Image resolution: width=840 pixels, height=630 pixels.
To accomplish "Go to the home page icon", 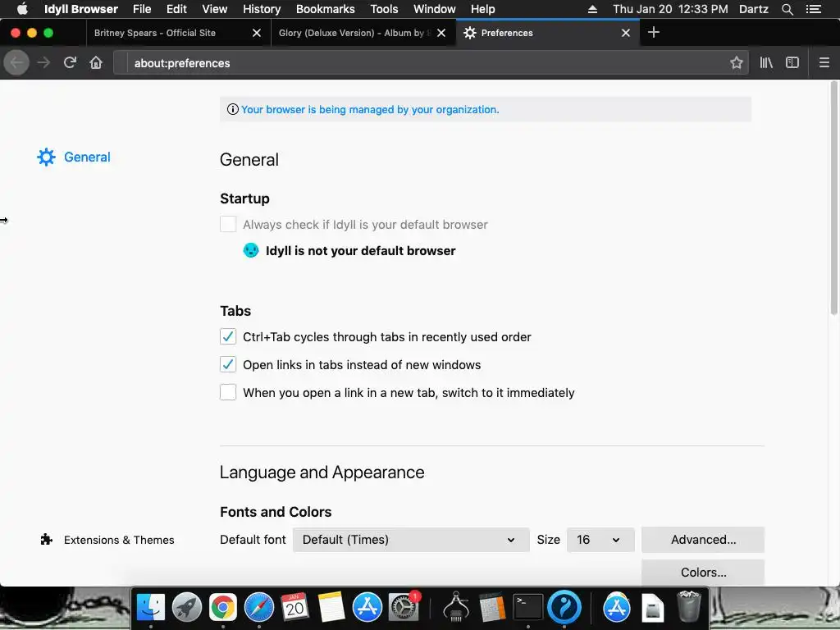I will 96,62.
